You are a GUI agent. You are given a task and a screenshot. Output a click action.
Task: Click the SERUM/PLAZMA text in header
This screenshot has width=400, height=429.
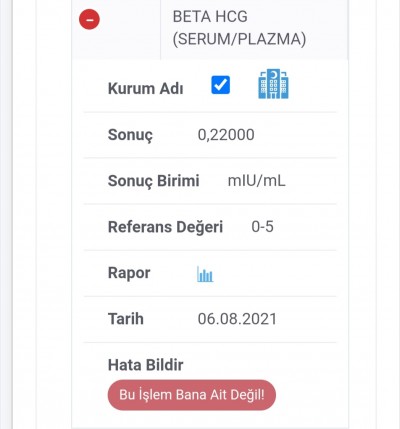pyautogui.click(x=239, y=39)
